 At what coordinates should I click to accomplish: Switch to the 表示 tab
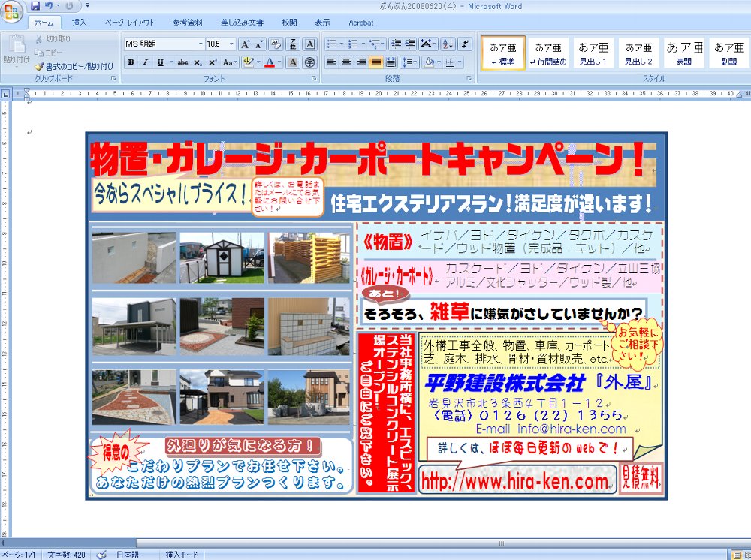coord(322,23)
